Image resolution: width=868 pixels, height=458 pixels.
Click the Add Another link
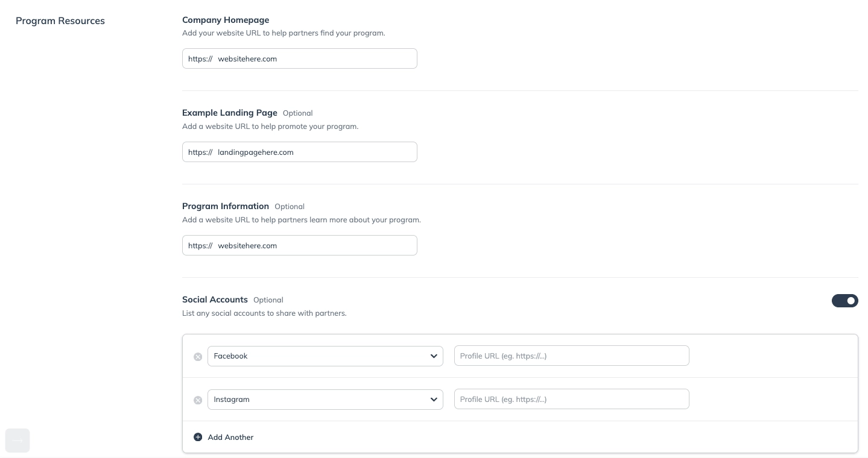coord(230,437)
